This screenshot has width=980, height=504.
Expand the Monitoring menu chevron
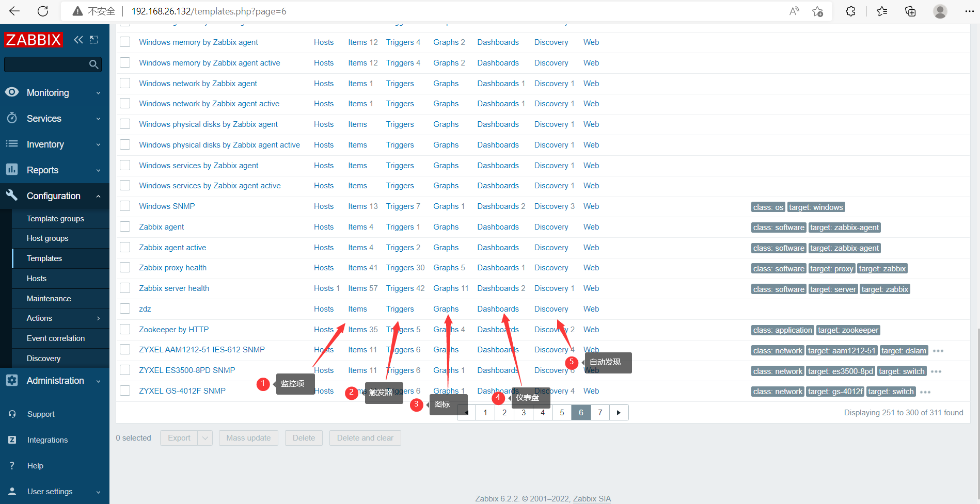98,93
